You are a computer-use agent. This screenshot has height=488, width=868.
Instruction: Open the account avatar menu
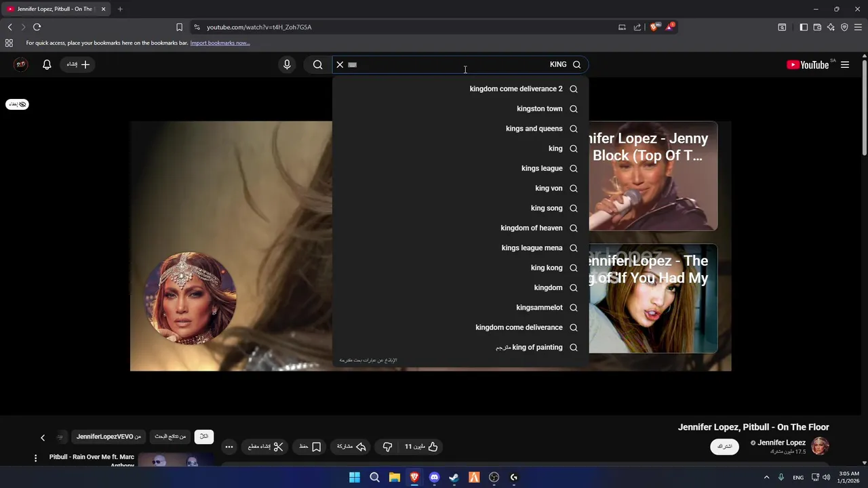[x=21, y=64]
